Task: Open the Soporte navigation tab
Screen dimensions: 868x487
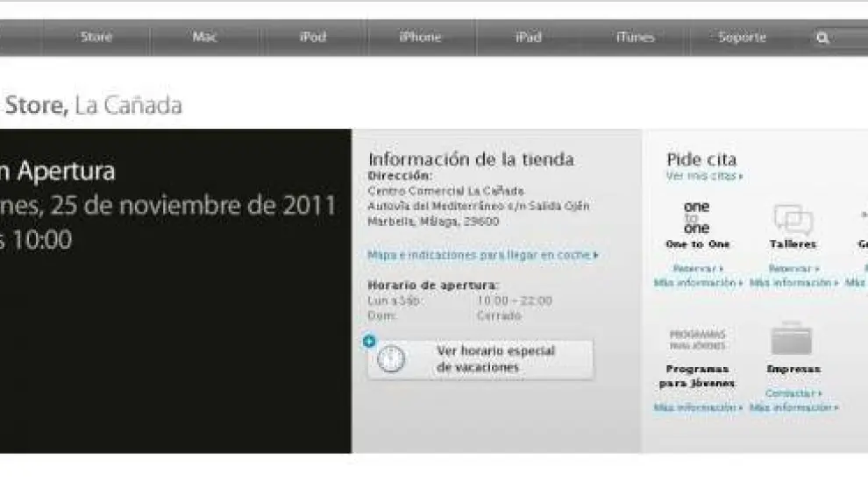Action: pos(743,39)
